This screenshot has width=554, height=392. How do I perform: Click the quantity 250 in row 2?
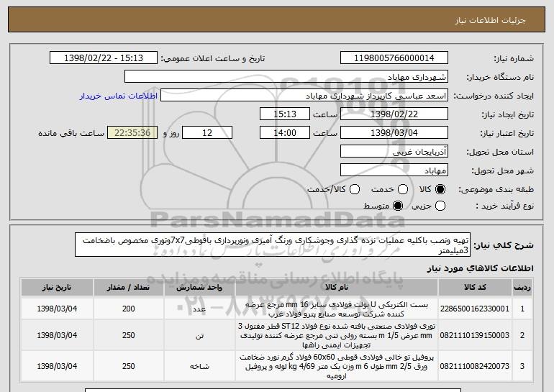(128, 335)
